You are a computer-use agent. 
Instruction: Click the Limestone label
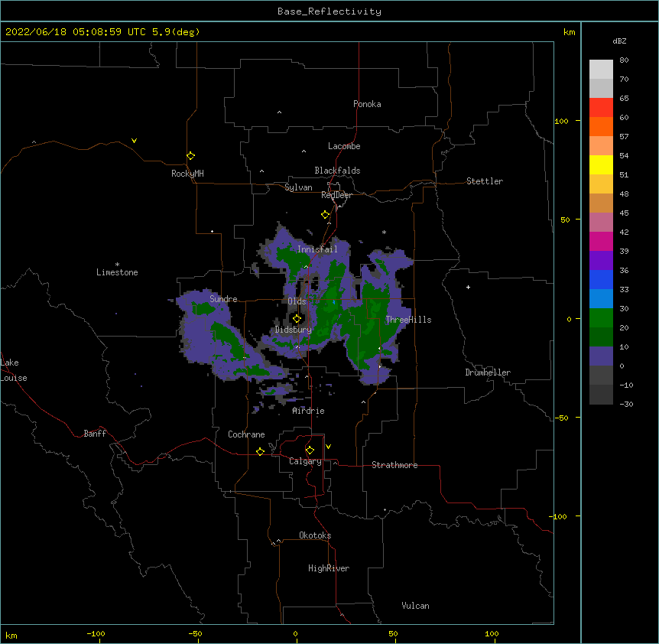(x=117, y=272)
